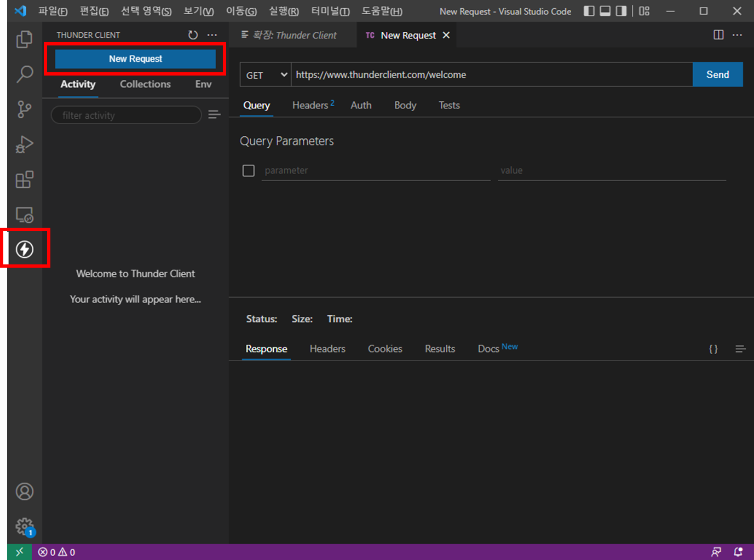The width and height of the screenshot is (754, 560).
Task: Click the parameter name input field
Action: [376, 171]
